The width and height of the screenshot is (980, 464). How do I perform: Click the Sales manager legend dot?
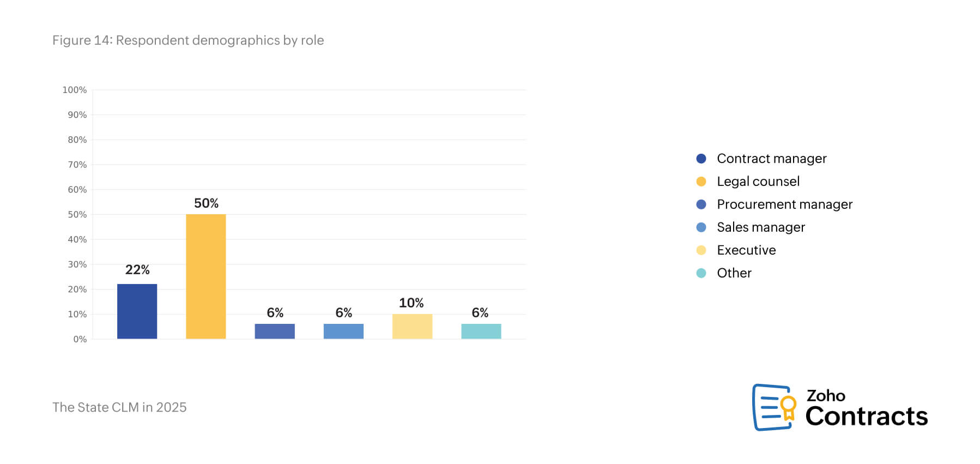click(701, 227)
